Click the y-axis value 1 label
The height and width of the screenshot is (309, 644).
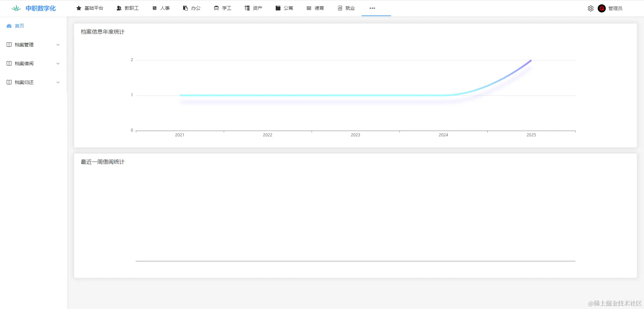[x=132, y=95]
